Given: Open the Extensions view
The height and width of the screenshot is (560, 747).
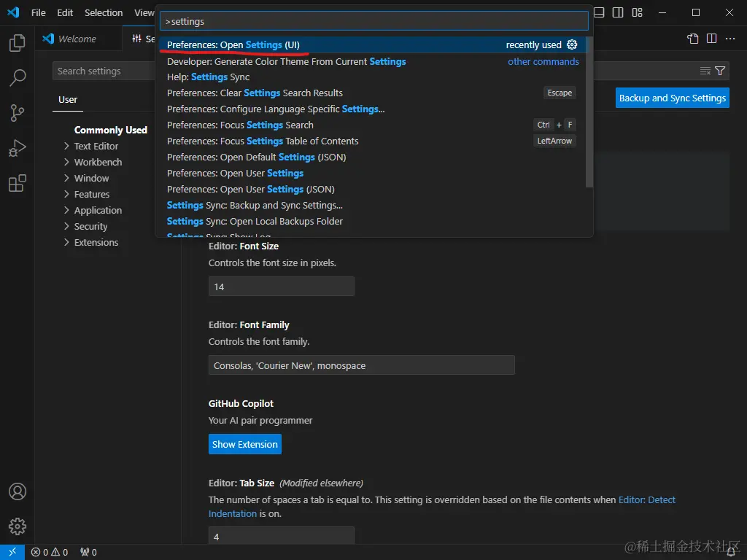Looking at the screenshot, I should point(18,183).
